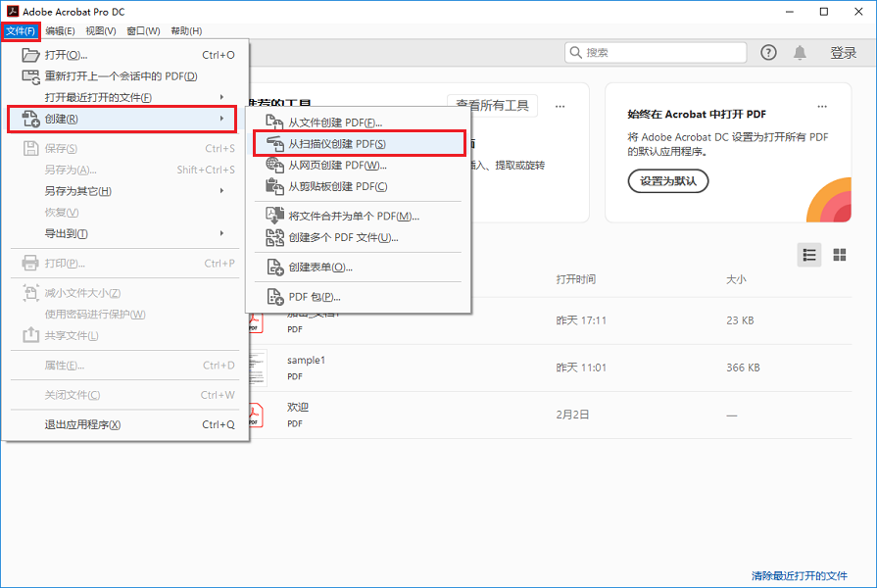Click the reopen-PDF icon beside 重新打开上一个会话中的 PDF
Screen dimensions: 877x588
point(30,76)
